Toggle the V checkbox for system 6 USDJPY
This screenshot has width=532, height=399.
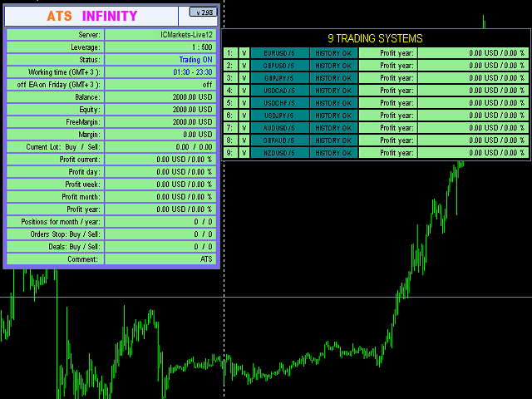click(244, 116)
